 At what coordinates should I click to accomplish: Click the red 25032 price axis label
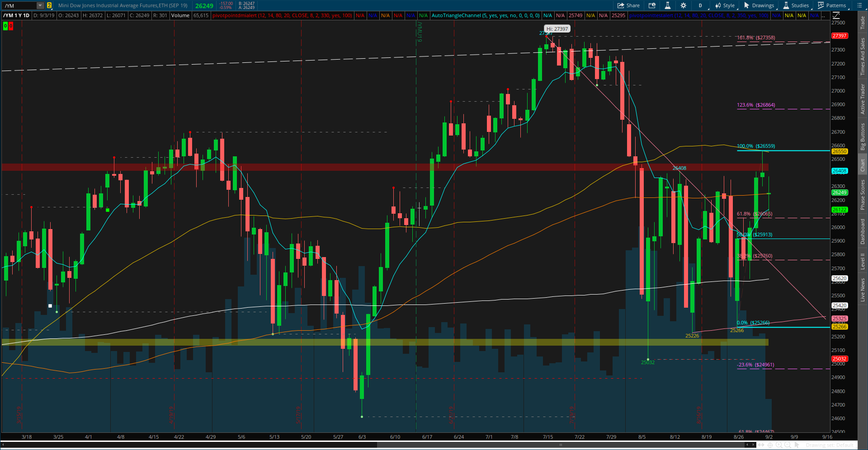coord(840,359)
